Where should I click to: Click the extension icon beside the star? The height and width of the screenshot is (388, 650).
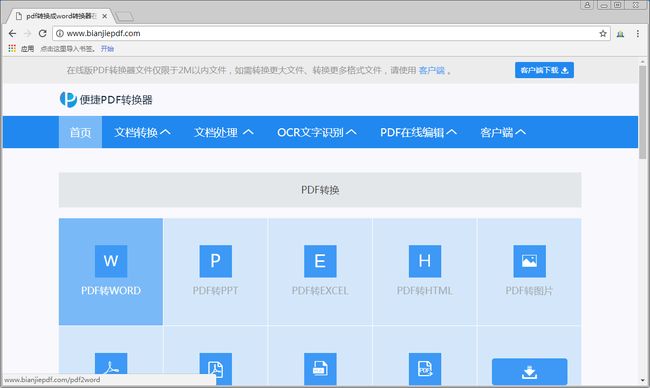620,34
